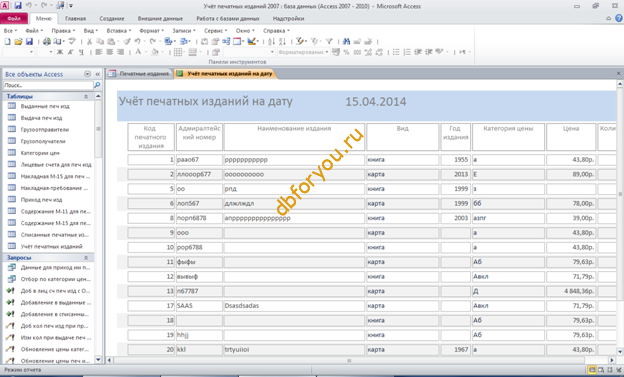Collapse the navigation pane with double chevron
Image resolution: width=624 pixels, height=377 pixels.
pyautogui.click(x=98, y=74)
